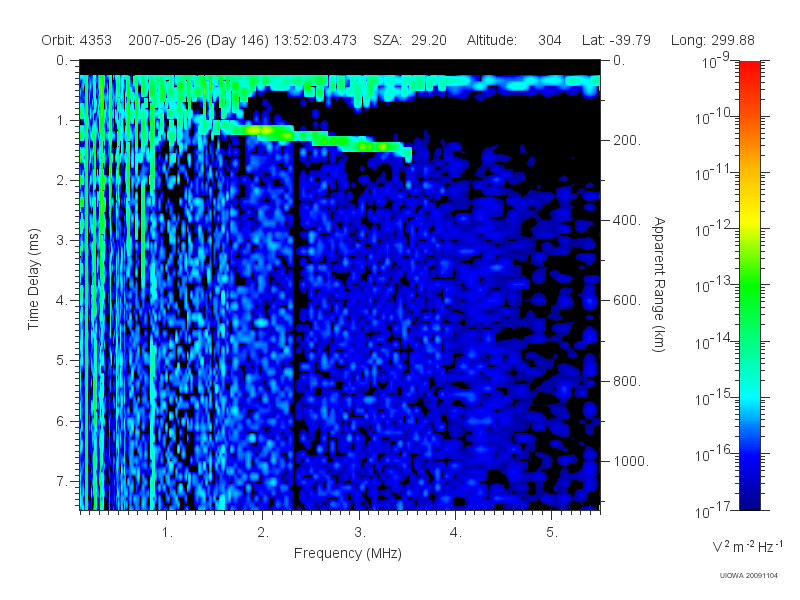
Task: Click the '10-12' colorbar label
Action: (x=712, y=230)
